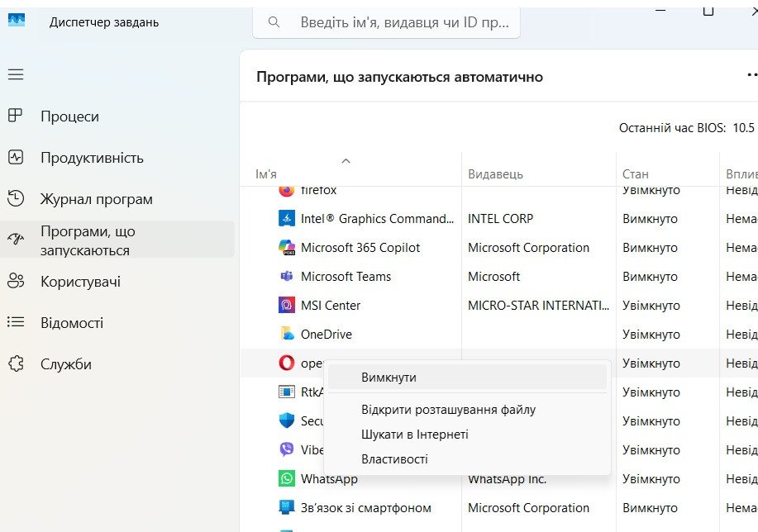The image size is (758, 532).
Task: Click Вимкнуто status for Microsoft Teams
Action: 650,277
